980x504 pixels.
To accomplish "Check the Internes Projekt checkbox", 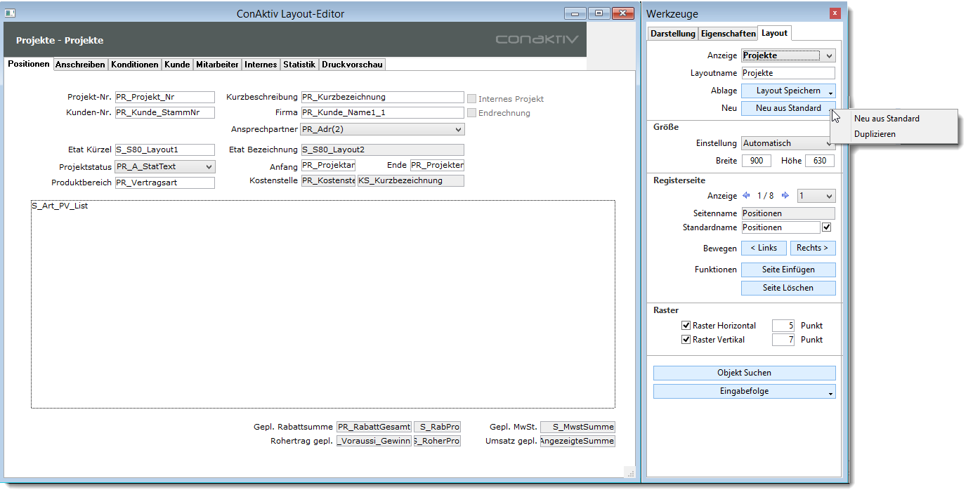I will (x=472, y=99).
